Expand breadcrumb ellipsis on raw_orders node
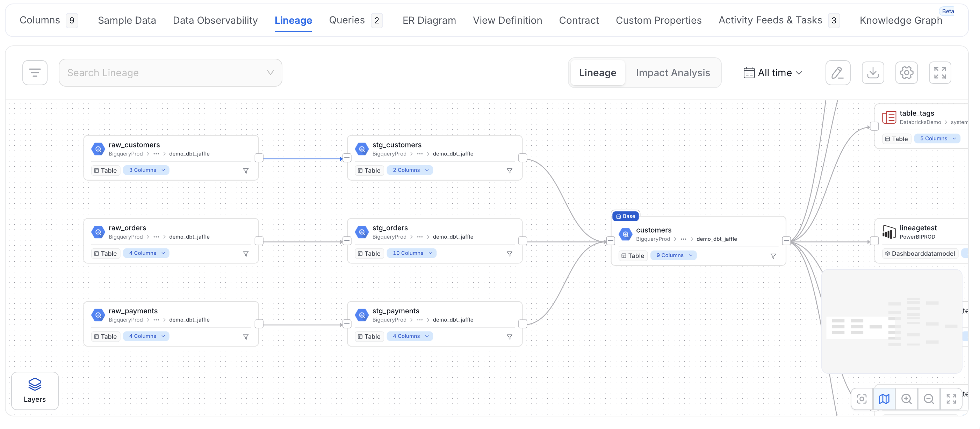 click(156, 237)
